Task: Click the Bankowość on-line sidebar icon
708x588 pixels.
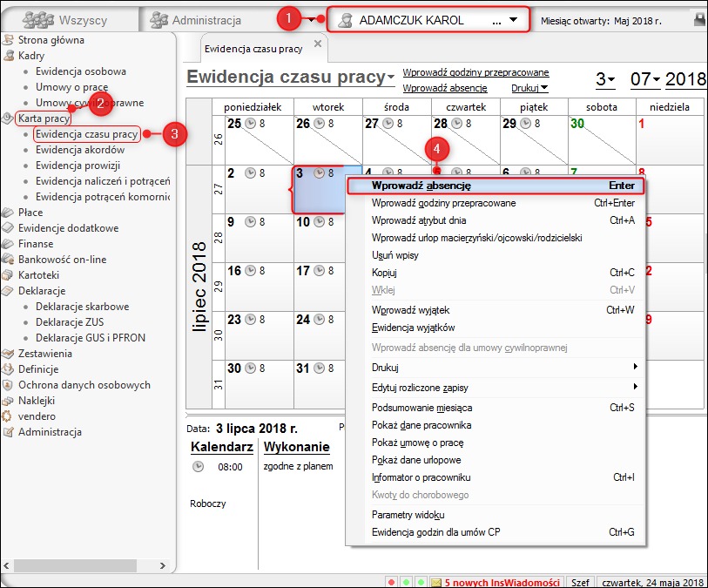Action: pos(8,260)
